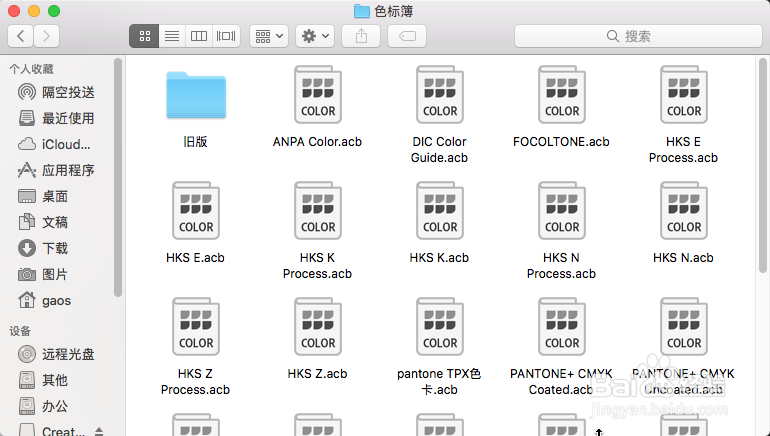The height and width of the screenshot is (436, 770).
Task: Eject the Creat... volume
Action: [99, 432]
